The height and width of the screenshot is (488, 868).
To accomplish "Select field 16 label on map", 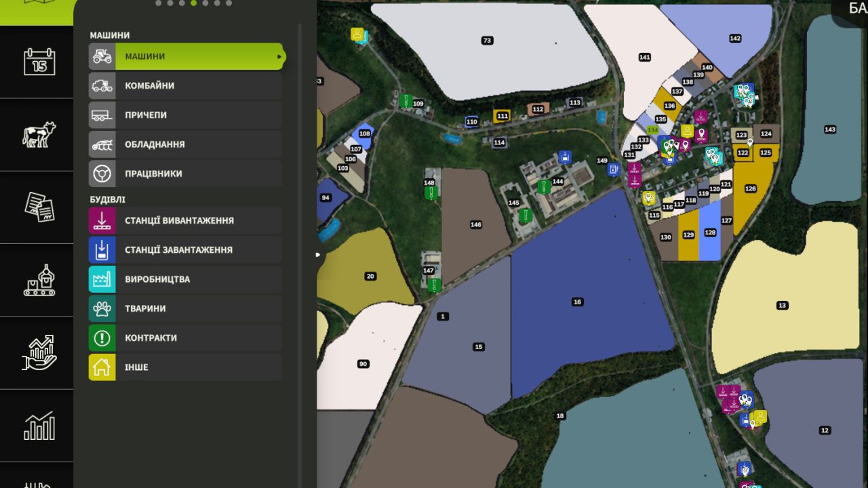I will pos(578,302).
